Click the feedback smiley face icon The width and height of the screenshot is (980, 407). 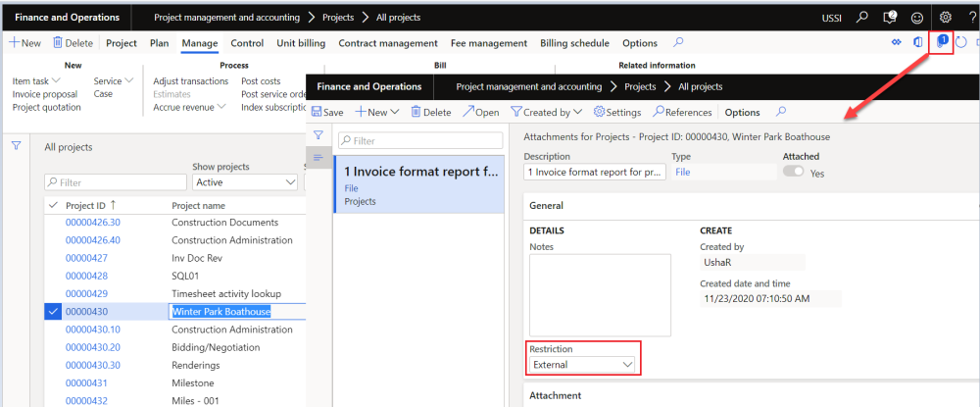tap(916, 18)
